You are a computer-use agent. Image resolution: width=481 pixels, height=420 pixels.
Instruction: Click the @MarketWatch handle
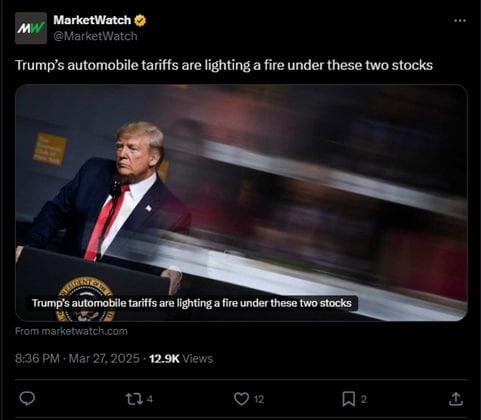point(95,36)
